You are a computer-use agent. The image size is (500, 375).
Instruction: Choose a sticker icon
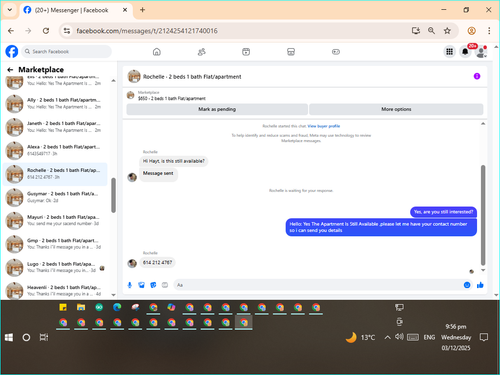153,285
